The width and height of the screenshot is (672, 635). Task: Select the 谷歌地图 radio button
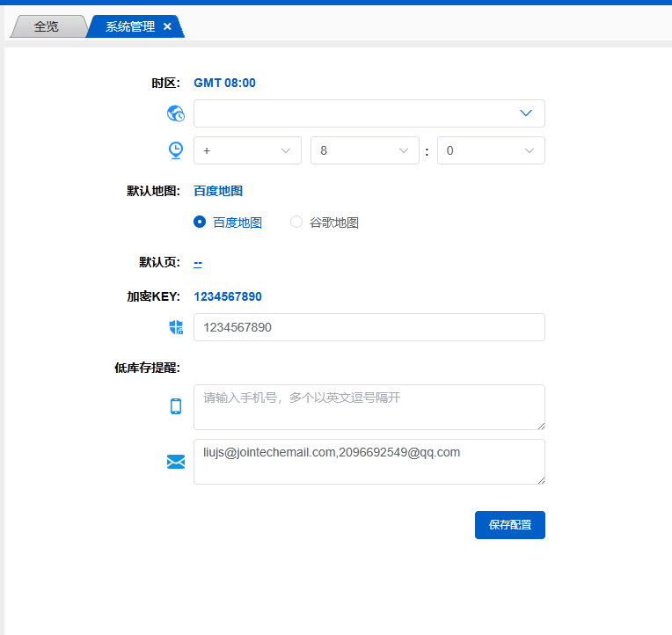[296, 223]
